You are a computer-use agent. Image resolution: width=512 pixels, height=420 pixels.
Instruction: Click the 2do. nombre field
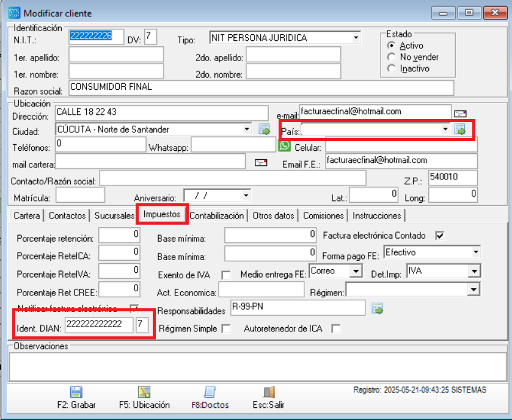click(293, 71)
